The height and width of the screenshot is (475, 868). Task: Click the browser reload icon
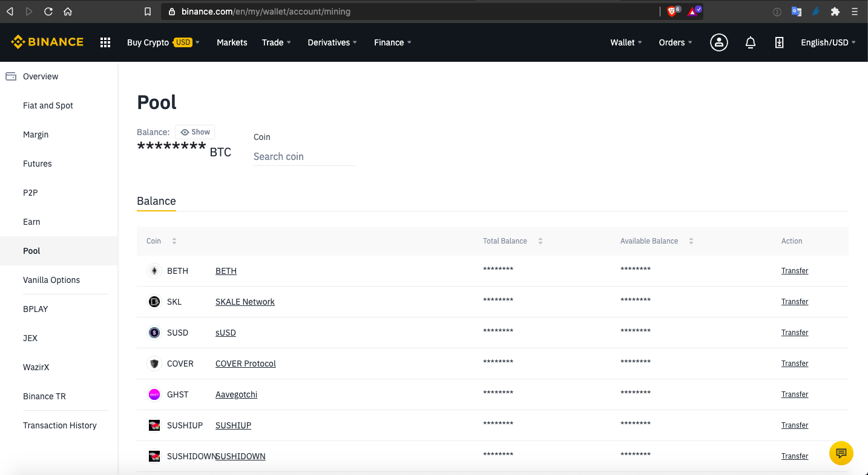coord(48,12)
